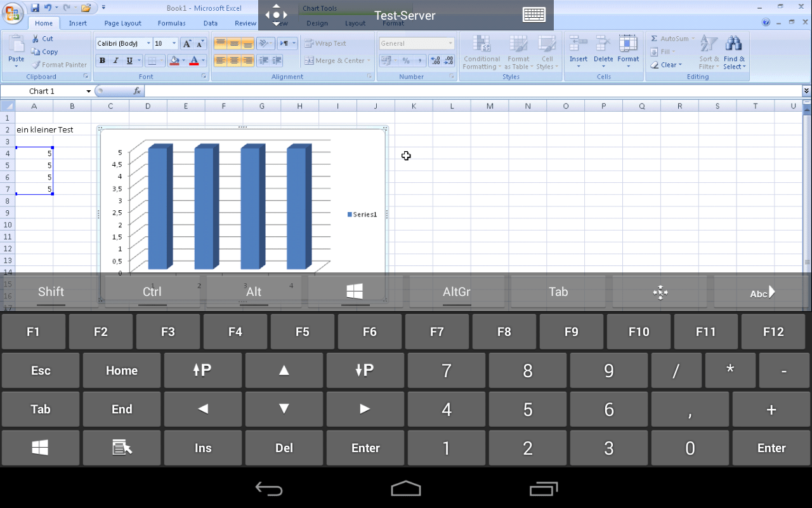812x508 pixels.
Task: Toggle the AltGr modifier key
Action: click(457, 292)
